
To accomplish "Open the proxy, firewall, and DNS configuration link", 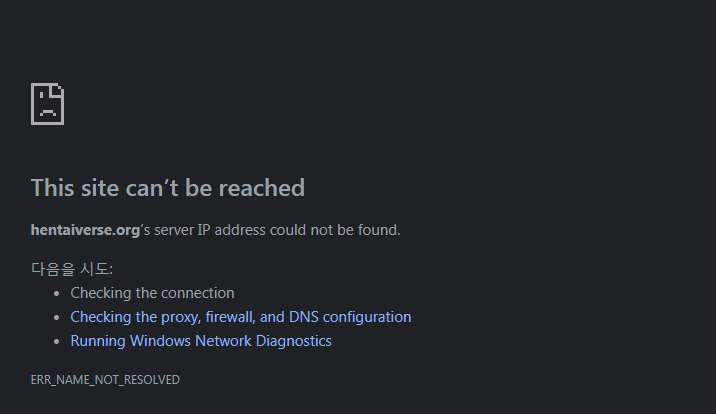I will [240, 317].
